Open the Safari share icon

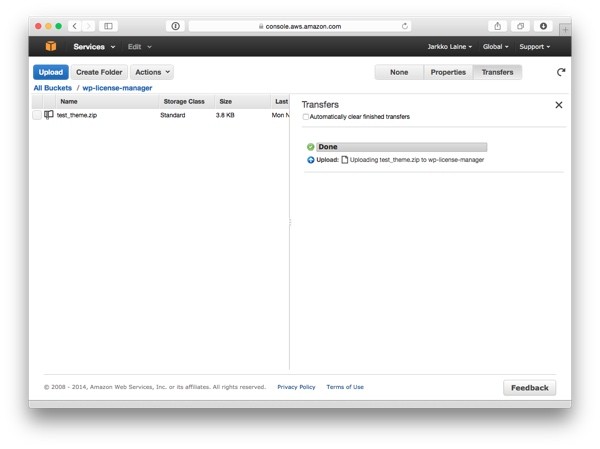pyautogui.click(x=497, y=26)
